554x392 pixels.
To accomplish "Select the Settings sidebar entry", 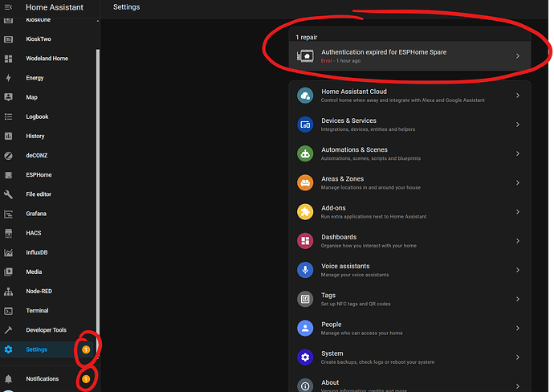I will [x=47, y=349].
